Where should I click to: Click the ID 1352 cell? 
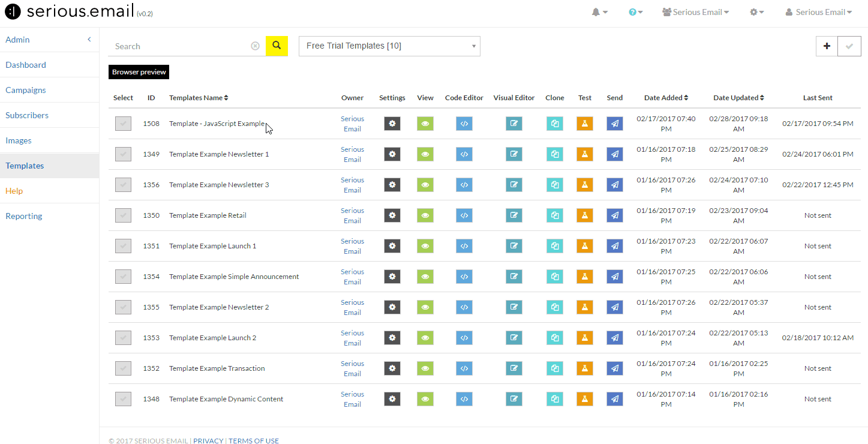151,368
